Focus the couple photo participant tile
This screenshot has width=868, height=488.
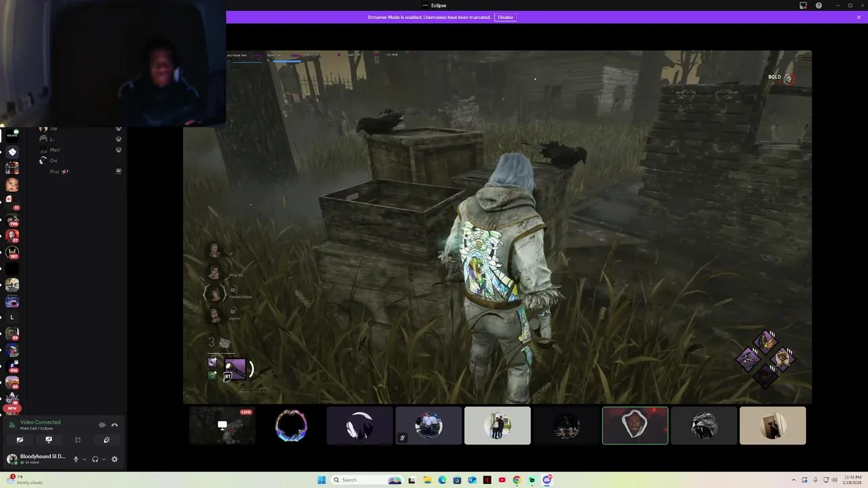coord(497,426)
